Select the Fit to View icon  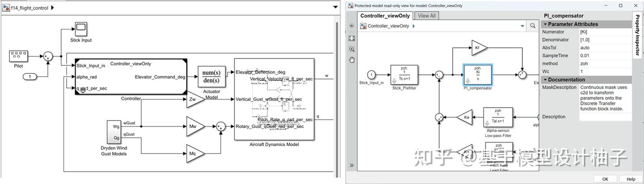352,38
